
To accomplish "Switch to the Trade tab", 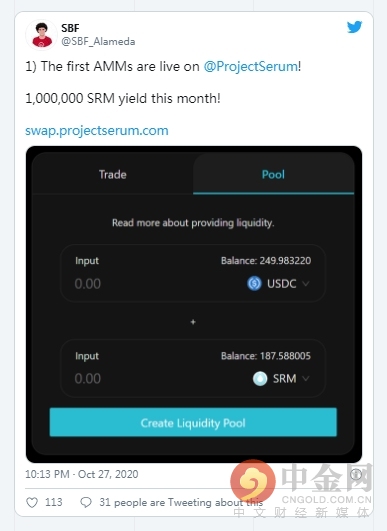I will [112, 174].
